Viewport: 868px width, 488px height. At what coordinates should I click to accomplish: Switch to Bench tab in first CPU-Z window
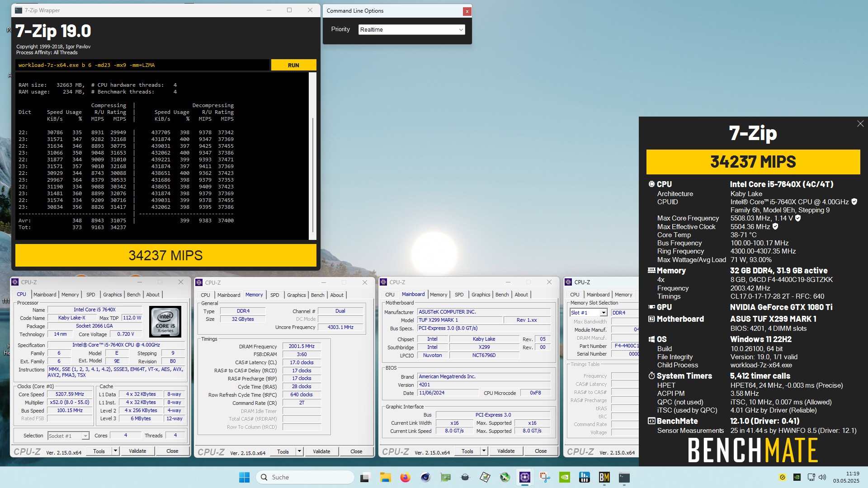click(x=133, y=295)
